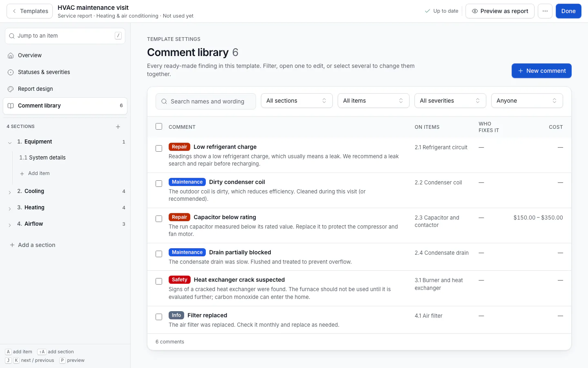The height and width of the screenshot is (368, 588).
Task: Check the Drain partially blocked row
Action: point(159,254)
